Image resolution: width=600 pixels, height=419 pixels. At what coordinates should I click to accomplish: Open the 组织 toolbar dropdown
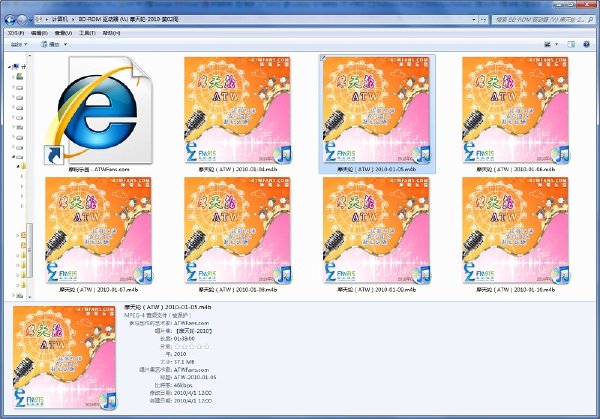coord(18,44)
